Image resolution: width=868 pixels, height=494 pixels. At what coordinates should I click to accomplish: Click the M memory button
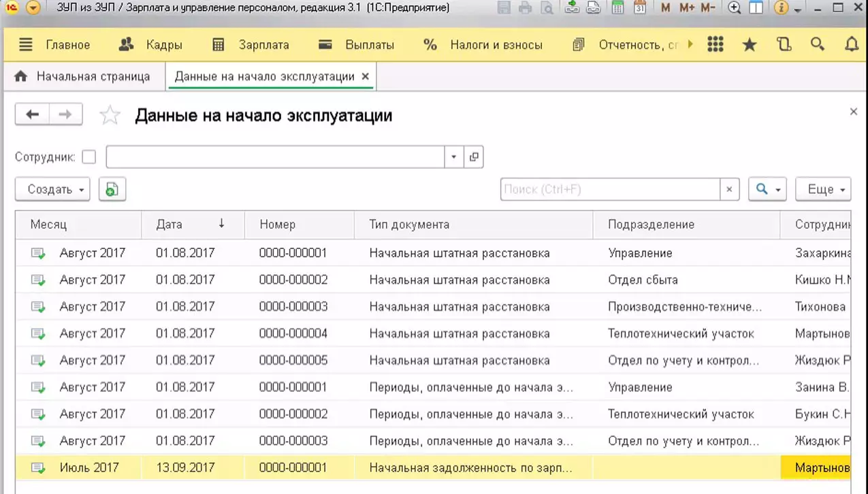666,8
